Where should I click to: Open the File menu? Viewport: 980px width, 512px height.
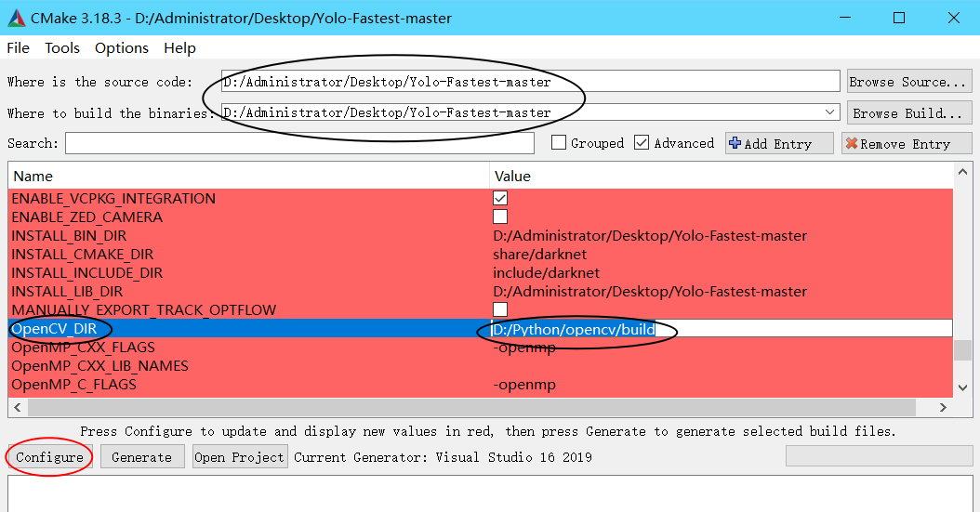18,48
